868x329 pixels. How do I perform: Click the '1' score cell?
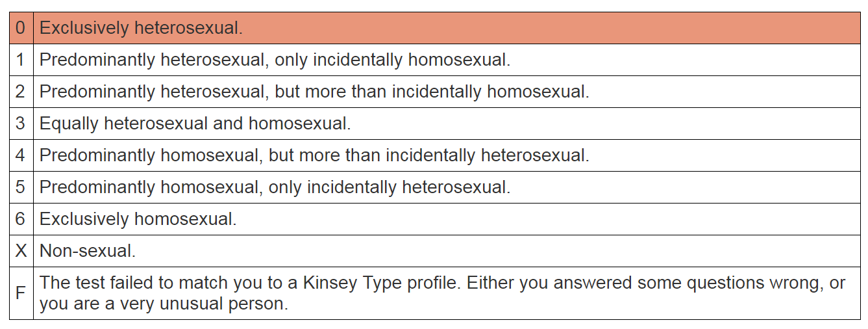(21, 60)
